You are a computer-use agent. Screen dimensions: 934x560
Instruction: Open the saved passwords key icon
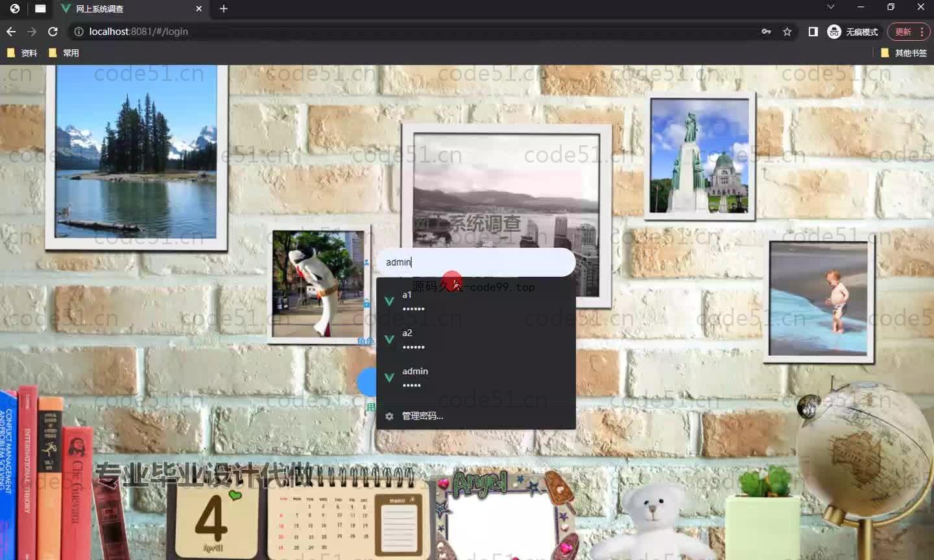(766, 32)
